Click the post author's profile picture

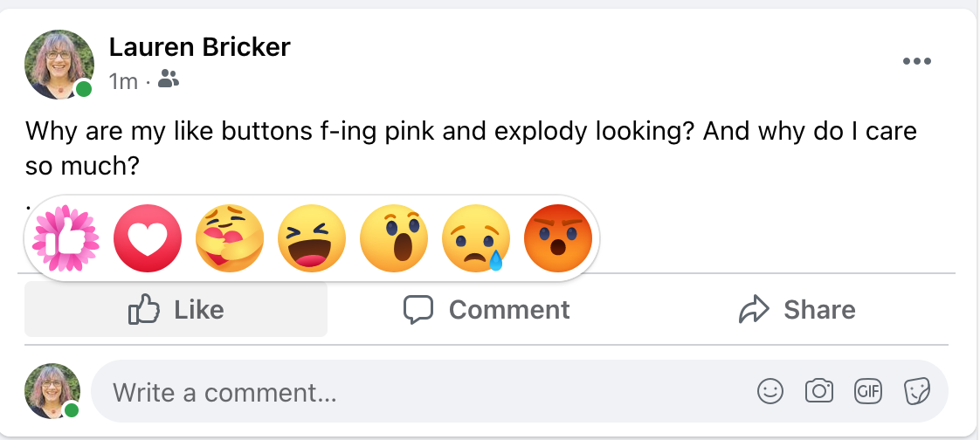[x=59, y=64]
